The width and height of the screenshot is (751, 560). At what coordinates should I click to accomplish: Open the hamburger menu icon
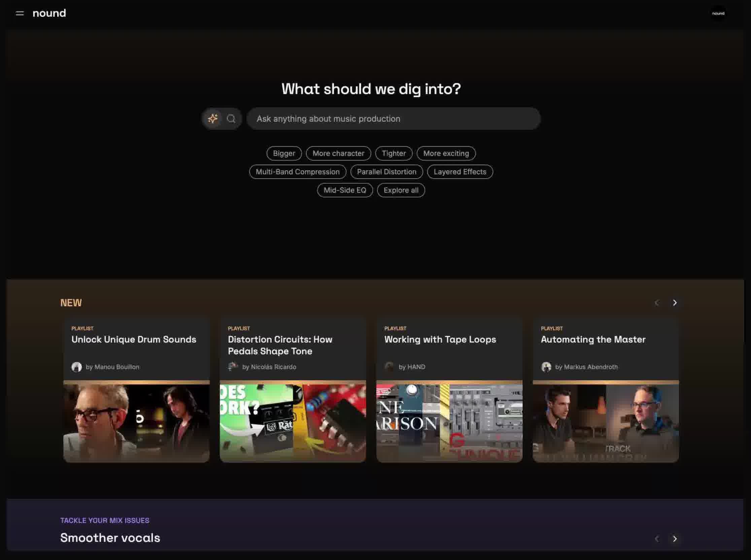20,13
